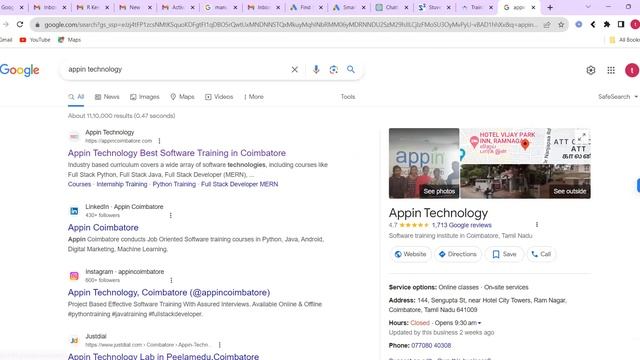Viewport: 640px width, 360px height.
Task: Open the Appin Technology Instagram result
Action: (x=169, y=293)
